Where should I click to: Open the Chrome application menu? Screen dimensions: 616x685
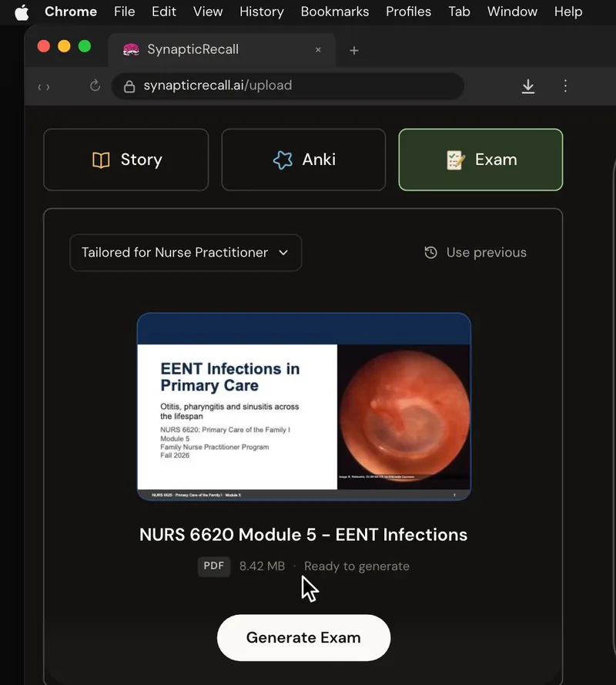[x=71, y=12]
